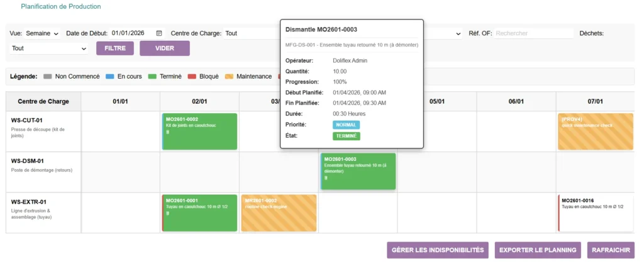Open the Déchets dropdown showing Tout

pyautogui.click(x=49, y=48)
